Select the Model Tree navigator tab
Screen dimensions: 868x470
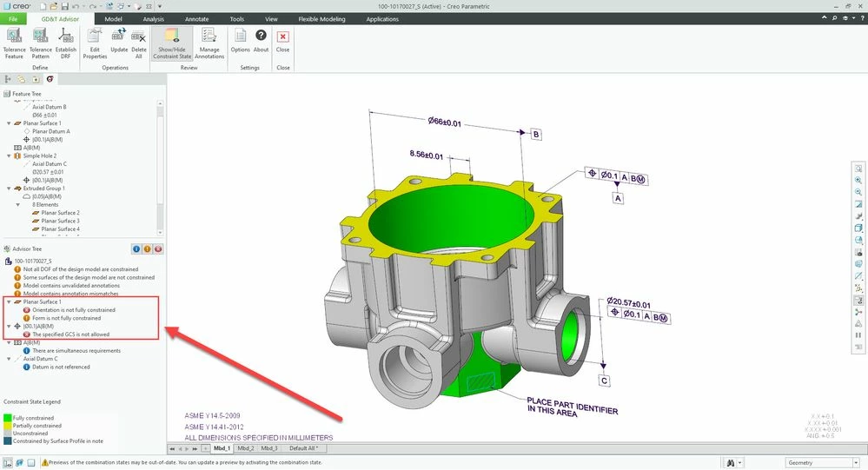point(8,79)
